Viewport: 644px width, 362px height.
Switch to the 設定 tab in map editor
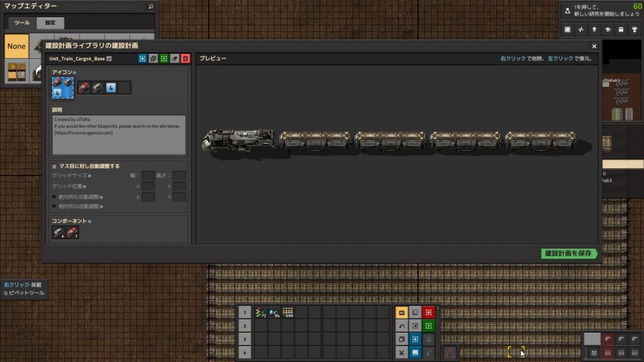(50, 23)
